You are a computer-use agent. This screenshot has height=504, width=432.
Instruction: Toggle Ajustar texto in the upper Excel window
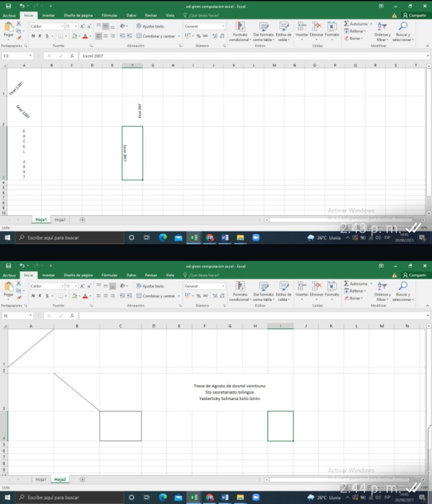point(150,26)
